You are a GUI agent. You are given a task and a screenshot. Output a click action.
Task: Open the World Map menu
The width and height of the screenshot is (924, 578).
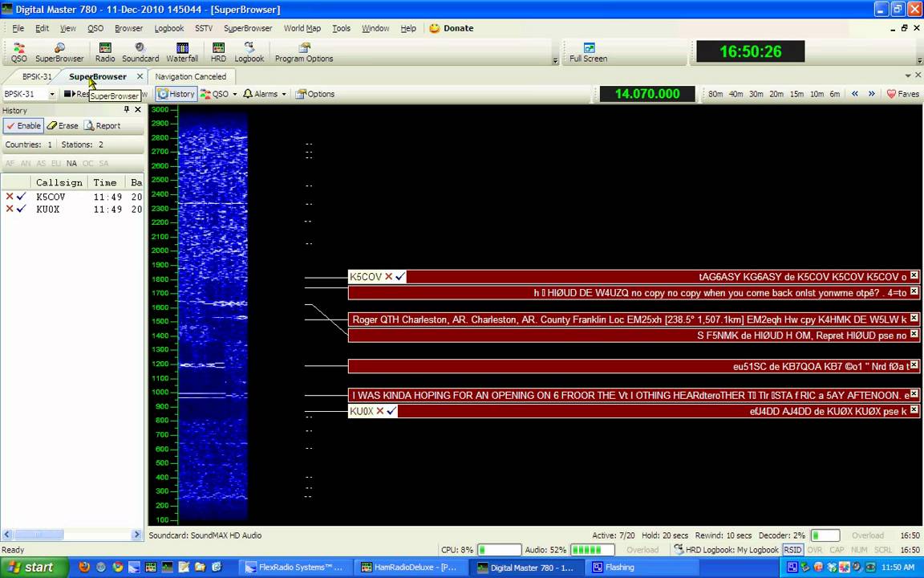point(302,28)
